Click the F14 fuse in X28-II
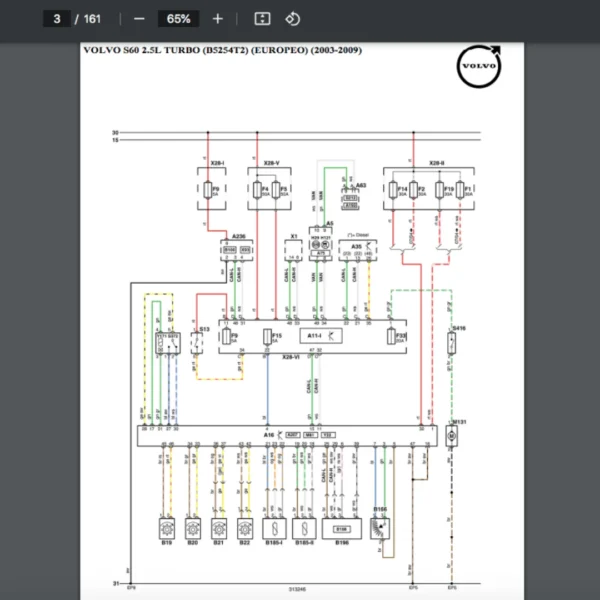Image resolution: width=600 pixels, height=600 pixels. 403,190
